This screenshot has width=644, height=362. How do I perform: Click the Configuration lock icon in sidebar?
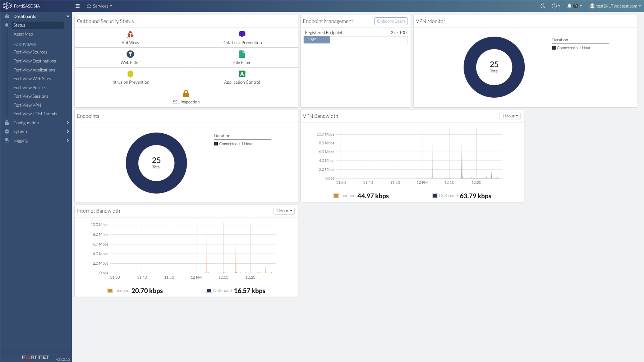point(7,123)
